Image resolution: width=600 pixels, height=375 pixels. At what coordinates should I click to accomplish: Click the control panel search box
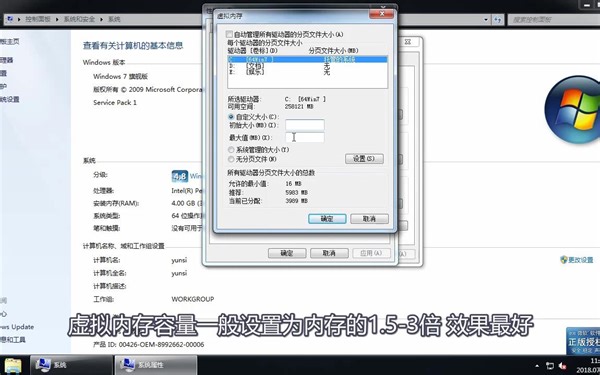tap(553, 20)
